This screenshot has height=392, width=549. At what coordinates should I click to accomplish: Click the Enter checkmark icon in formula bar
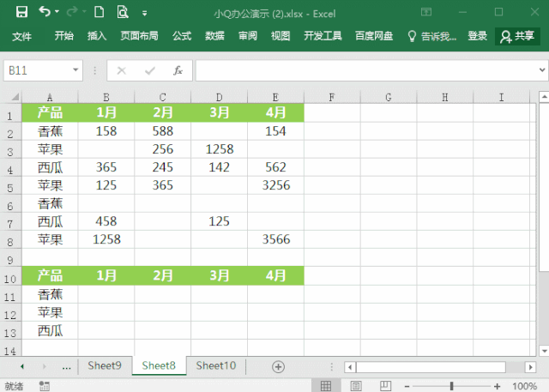(150, 70)
